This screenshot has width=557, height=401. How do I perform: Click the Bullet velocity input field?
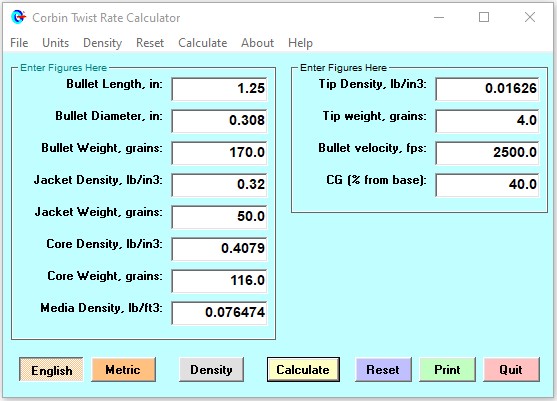click(x=487, y=153)
